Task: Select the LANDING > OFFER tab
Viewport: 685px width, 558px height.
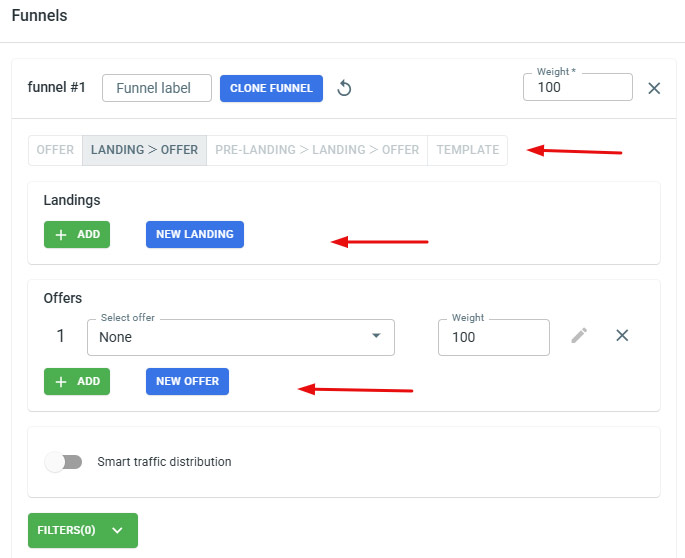Action: (144, 150)
